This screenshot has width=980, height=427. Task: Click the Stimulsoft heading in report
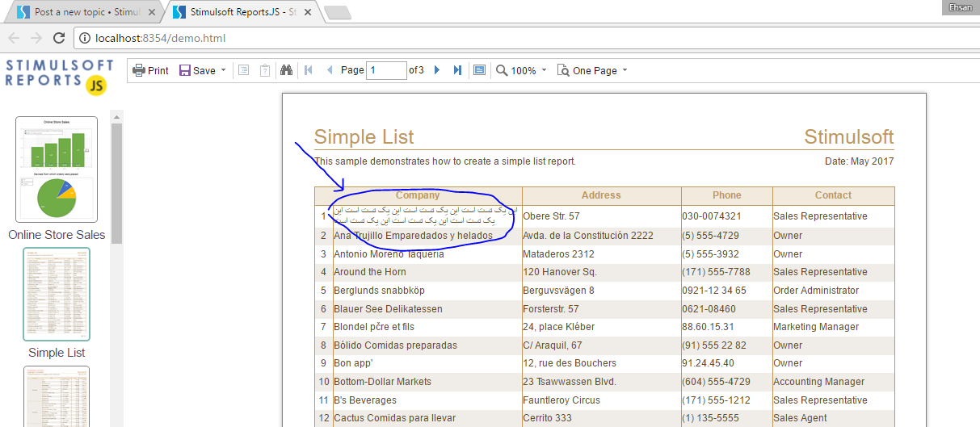click(849, 136)
